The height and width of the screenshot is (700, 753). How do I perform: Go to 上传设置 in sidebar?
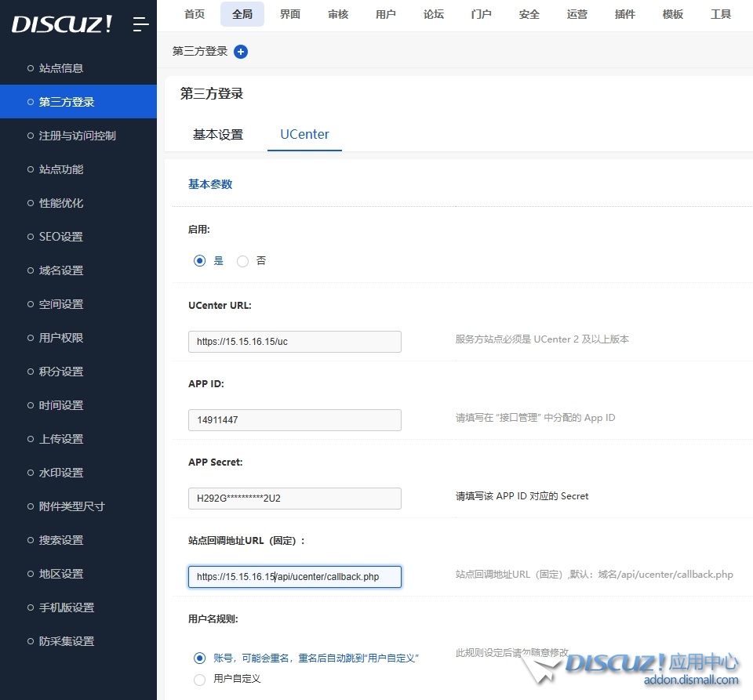(x=78, y=439)
